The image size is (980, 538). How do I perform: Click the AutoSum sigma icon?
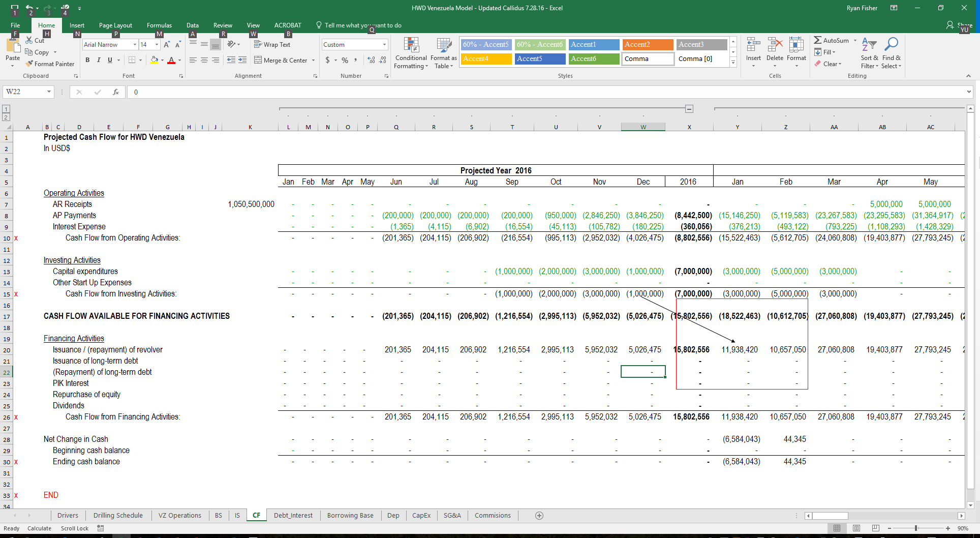pyautogui.click(x=817, y=41)
